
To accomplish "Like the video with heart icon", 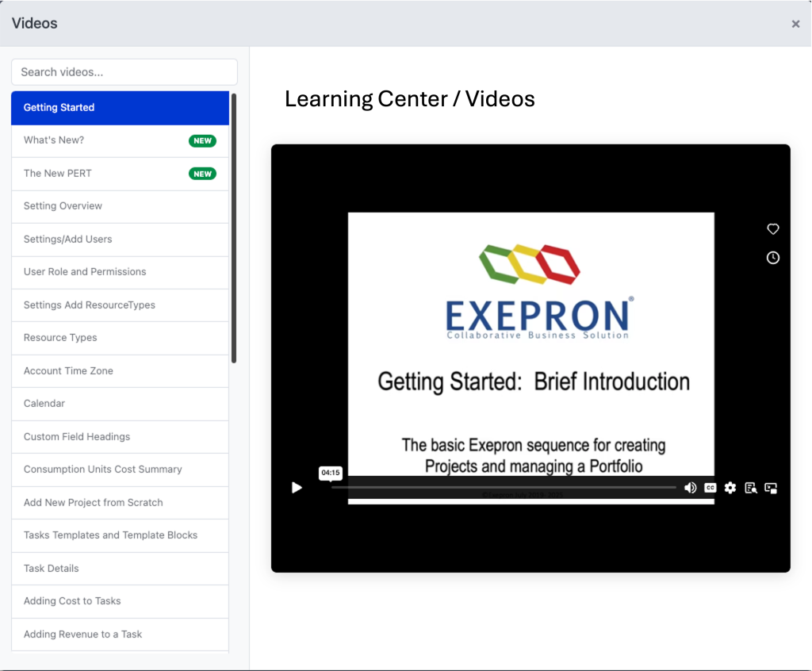I will [x=773, y=229].
